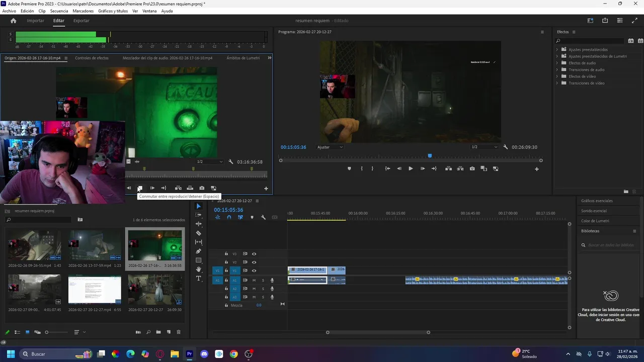644x362 pixels.
Task: Click Extract button in Program monitor
Action: pos(460,168)
